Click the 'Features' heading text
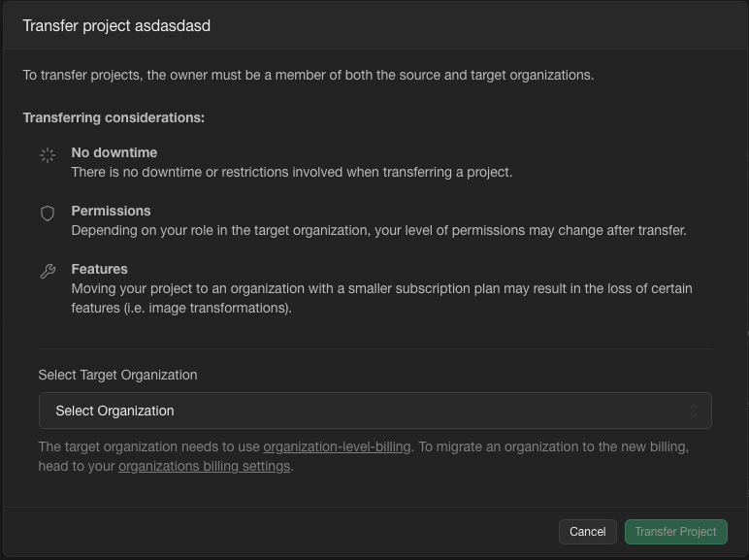Image resolution: width=749 pixels, height=560 pixels. [x=99, y=269]
